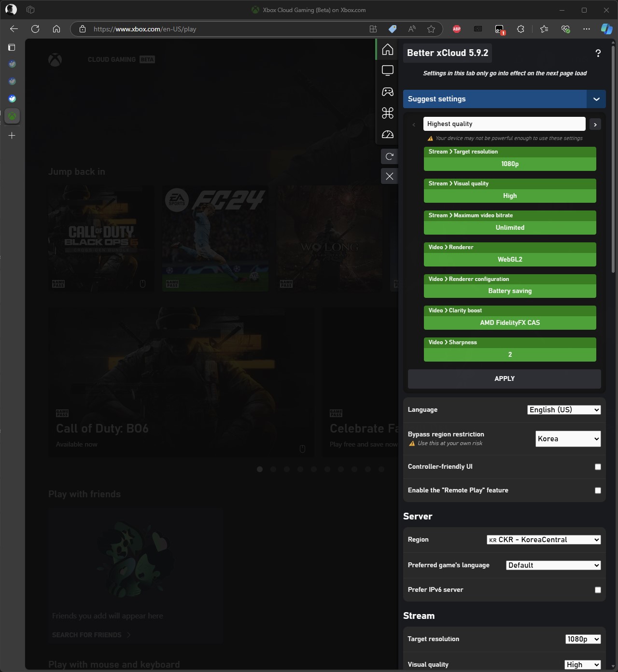
Task: Open the Language dropdown
Action: pyautogui.click(x=564, y=410)
